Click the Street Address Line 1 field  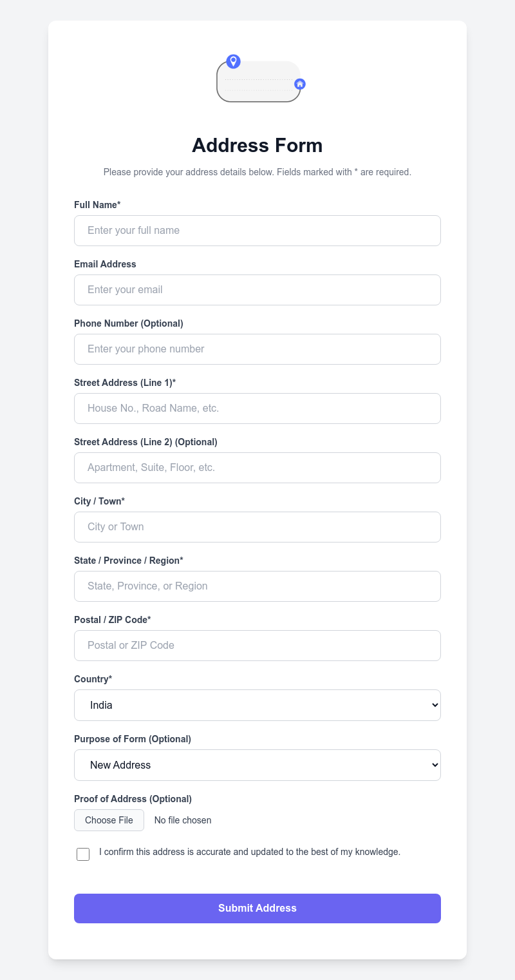(x=257, y=408)
